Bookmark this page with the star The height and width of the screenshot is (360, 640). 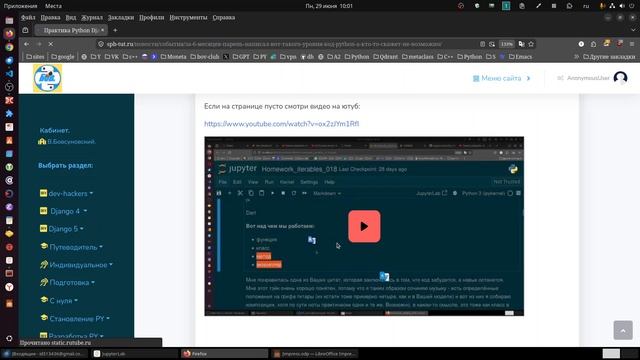(531, 44)
